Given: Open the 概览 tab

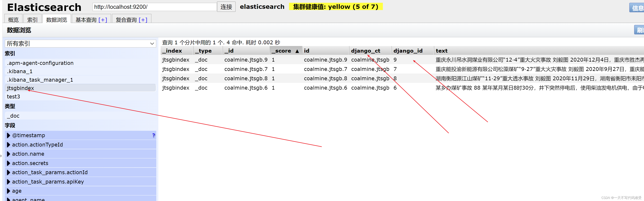Looking at the screenshot, I should [x=13, y=20].
